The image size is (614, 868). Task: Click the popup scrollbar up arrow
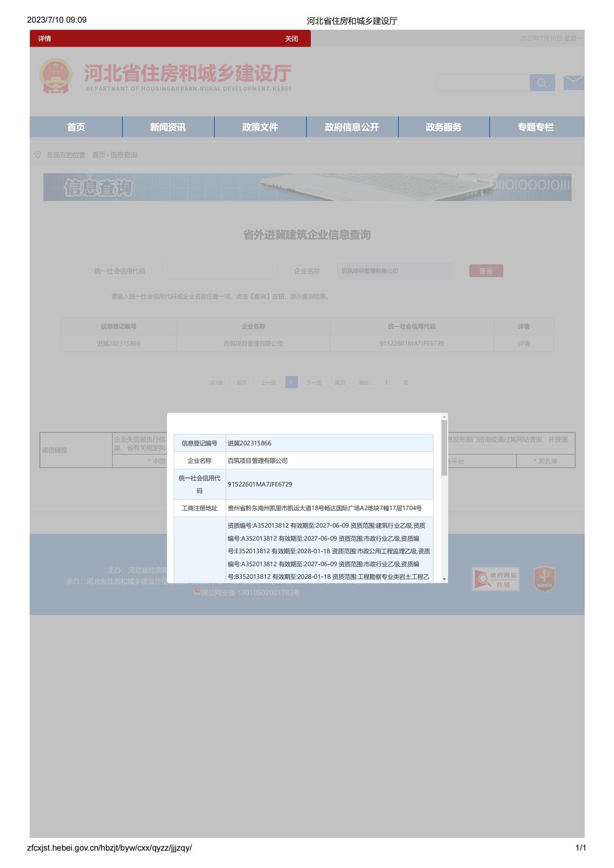coord(444,417)
